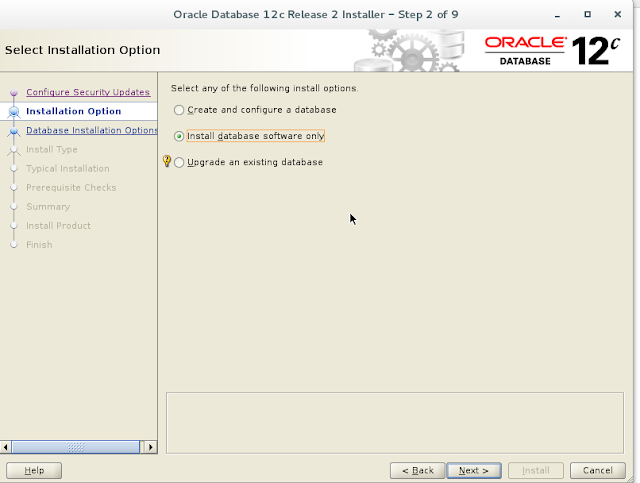Click the Prerequisite Checks step label
The height and width of the screenshot is (483, 640).
pyautogui.click(x=71, y=188)
